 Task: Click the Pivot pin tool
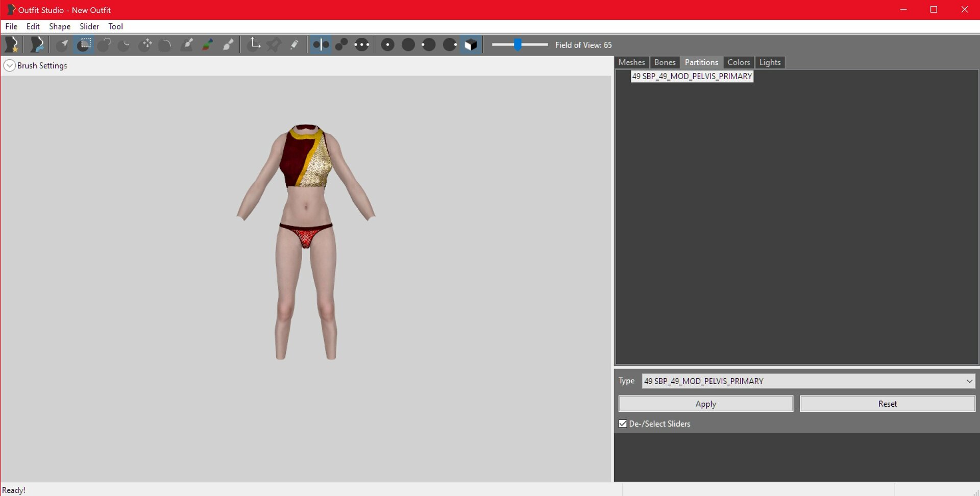pyautogui.click(x=274, y=45)
